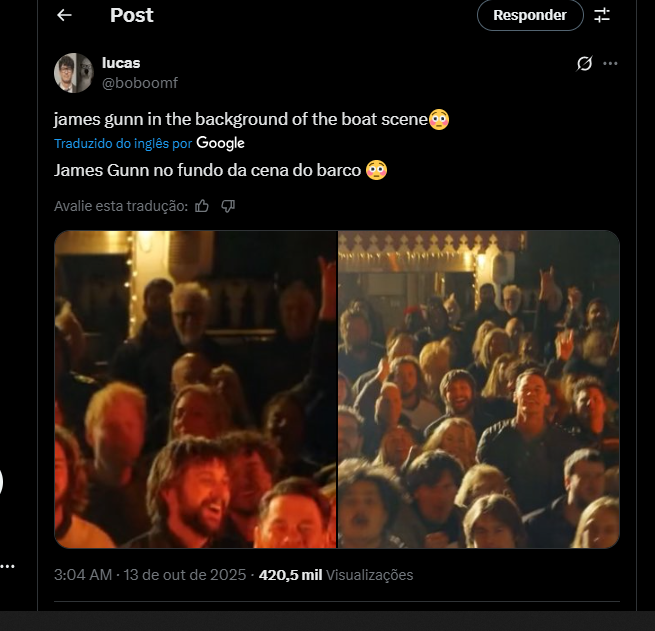Image resolution: width=655 pixels, height=631 pixels.
Task: Click the 'Avalie esta tradução' label
Action: pos(120,206)
